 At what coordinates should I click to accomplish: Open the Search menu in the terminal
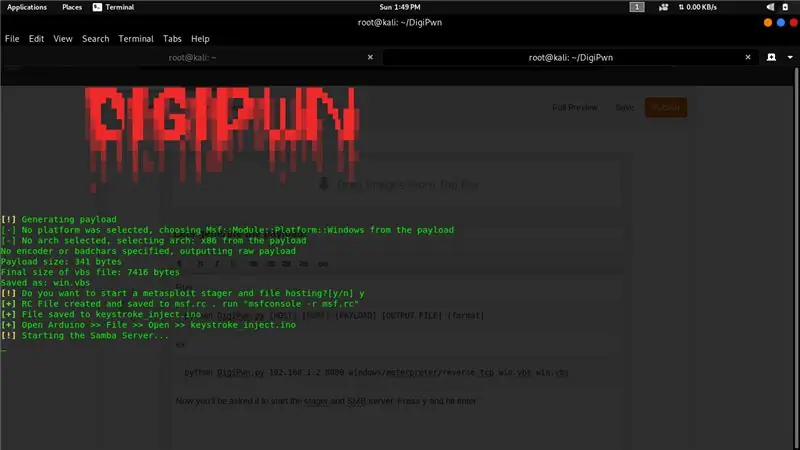[x=95, y=39]
